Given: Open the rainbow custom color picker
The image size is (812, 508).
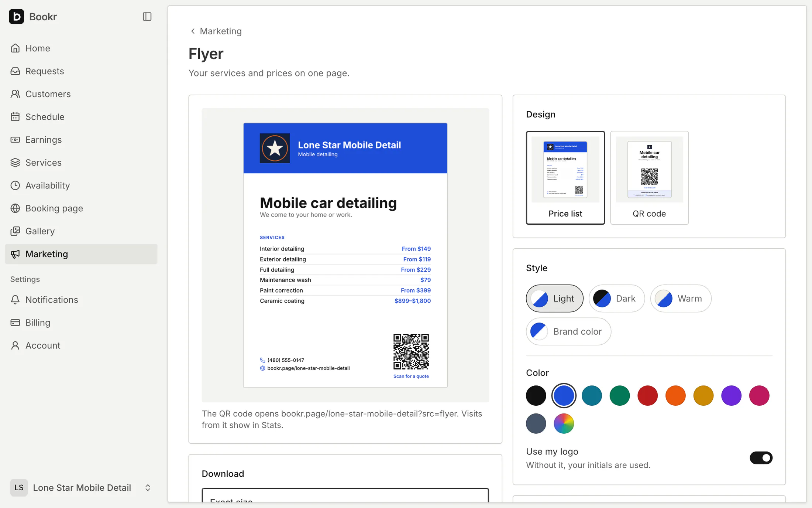Looking at the screenshot, I should pos(564,423).
